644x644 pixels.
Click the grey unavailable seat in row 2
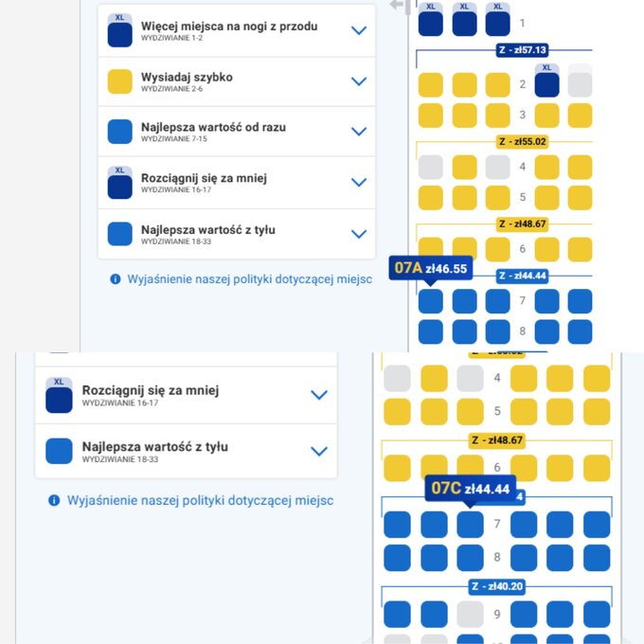point(580,83)
